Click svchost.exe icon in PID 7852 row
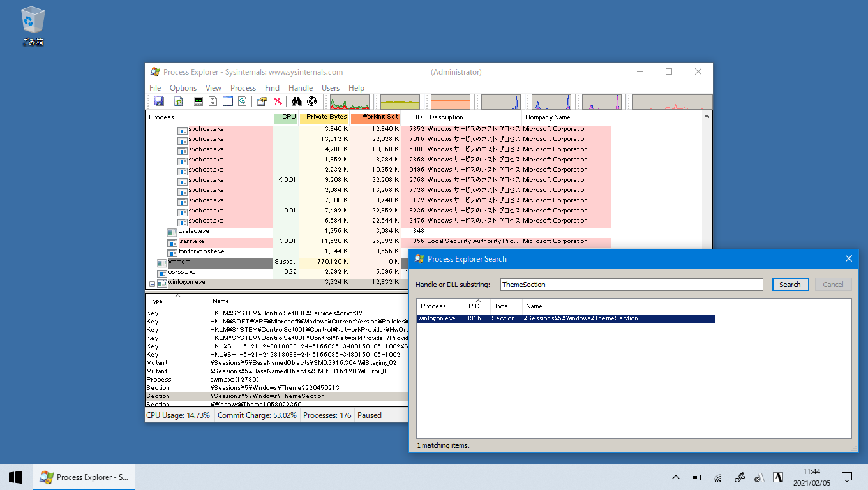The image size is (868, 490). coord(183,130)
